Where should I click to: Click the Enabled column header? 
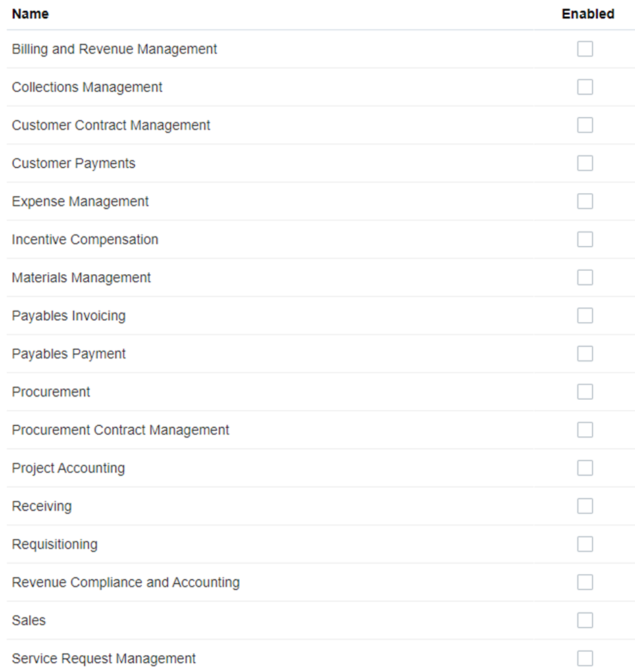[x=588, y=14]
